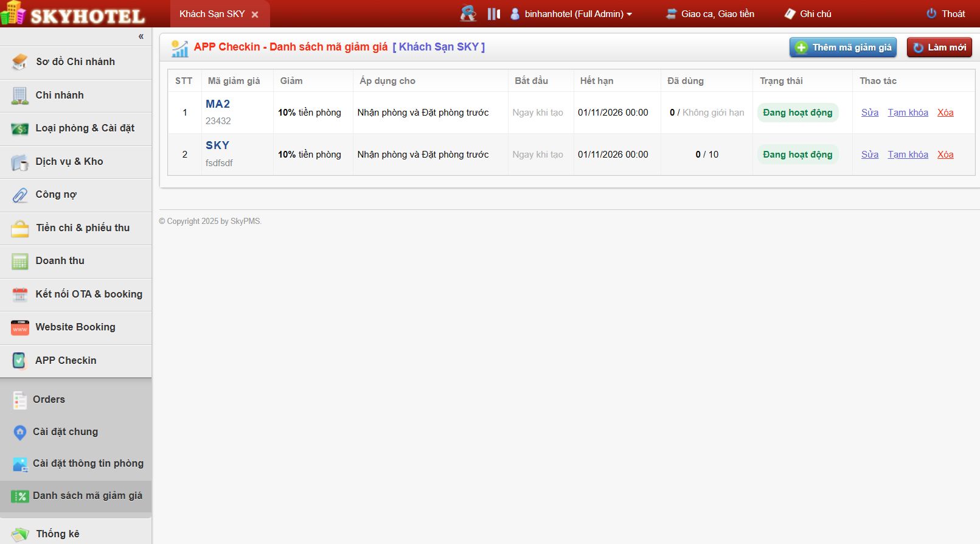
Task: Click Xóa for the MA2 code
Action: 945,113
